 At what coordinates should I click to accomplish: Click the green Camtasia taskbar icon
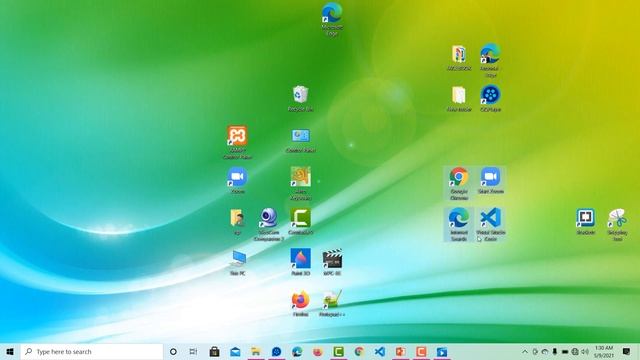click(338, 351)
